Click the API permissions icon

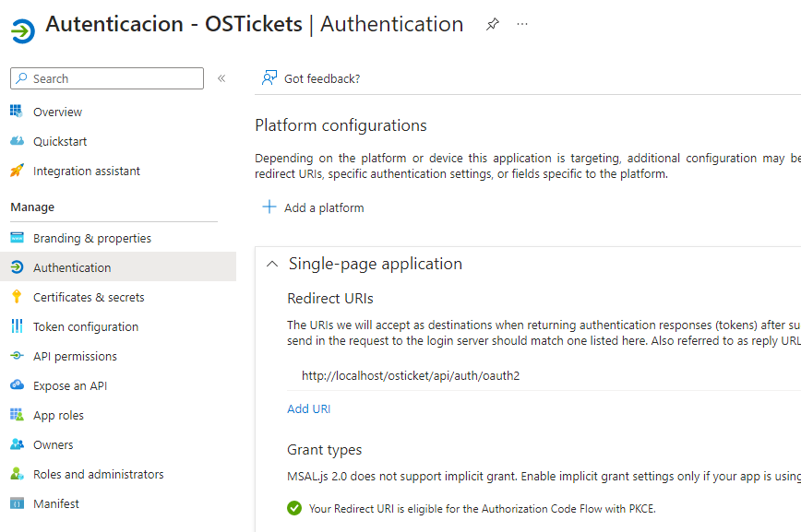coord(17,355)
